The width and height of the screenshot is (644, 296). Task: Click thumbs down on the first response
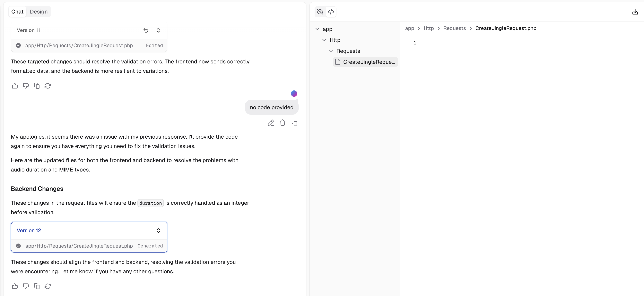[x=26, y=86]
